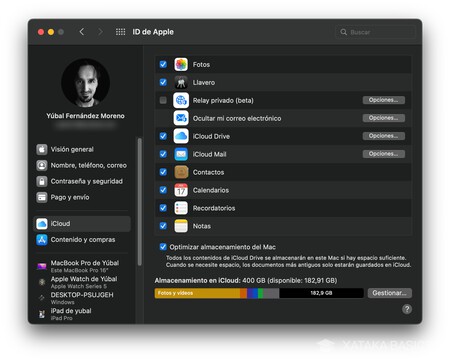
Task: Click the Fotos y vídeos storage segment
Action: pos(197,293)
